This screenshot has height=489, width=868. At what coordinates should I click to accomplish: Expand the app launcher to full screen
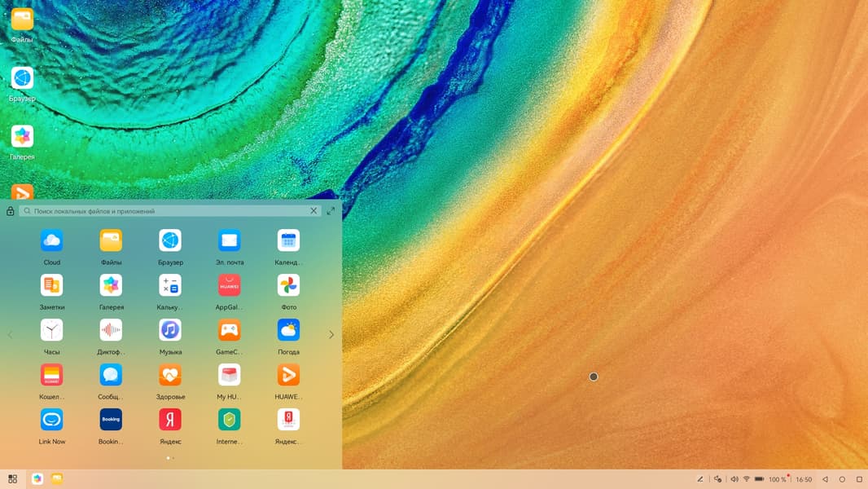[331, 211]
